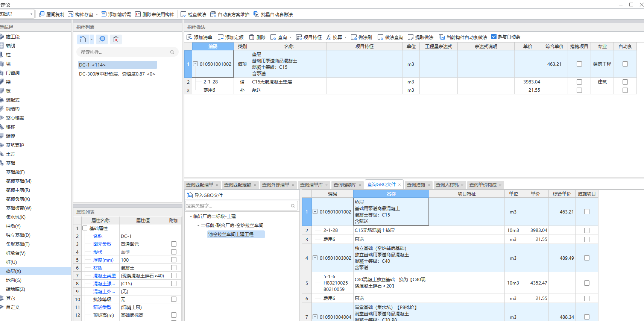Image resolution: width=644 pixels, height=321 pixels.
Task: Collapse 临沂厂房二标段-土建 tree node
Action: pyautogui.click(x=191, y=217)
